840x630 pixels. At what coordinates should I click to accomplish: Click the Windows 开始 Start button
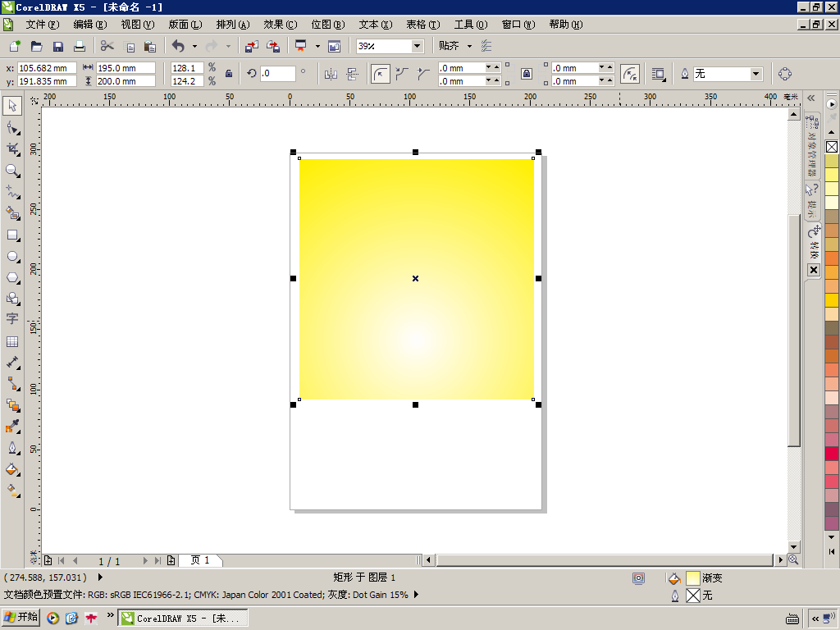point(21,618)
